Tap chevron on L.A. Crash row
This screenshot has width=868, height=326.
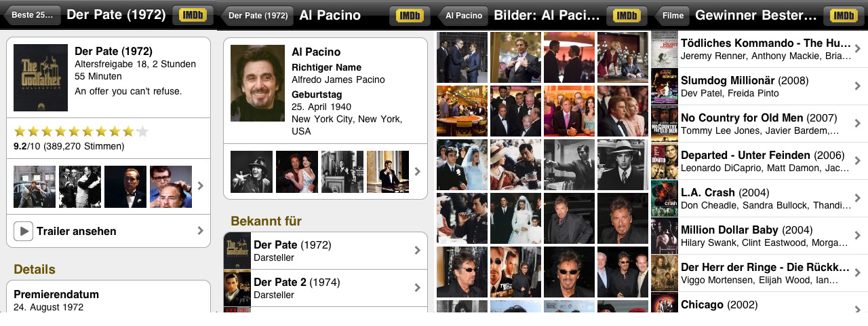click(858, 198)
